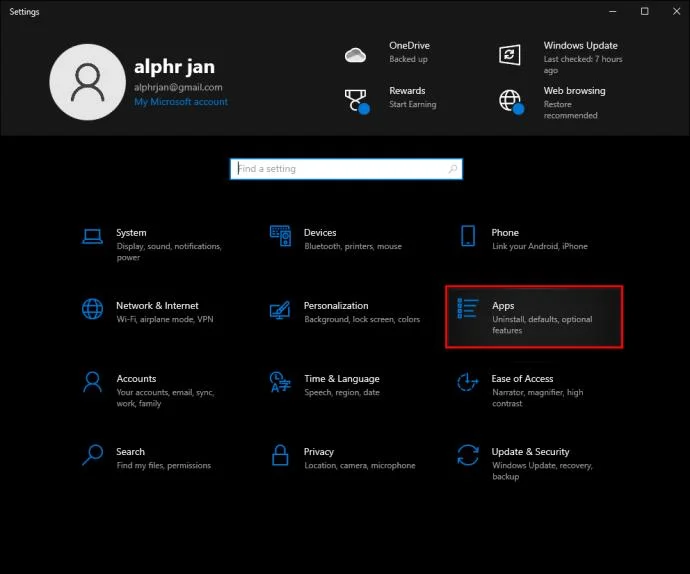
Task: Open the System settings laptop icon
Action: [92, 236]
